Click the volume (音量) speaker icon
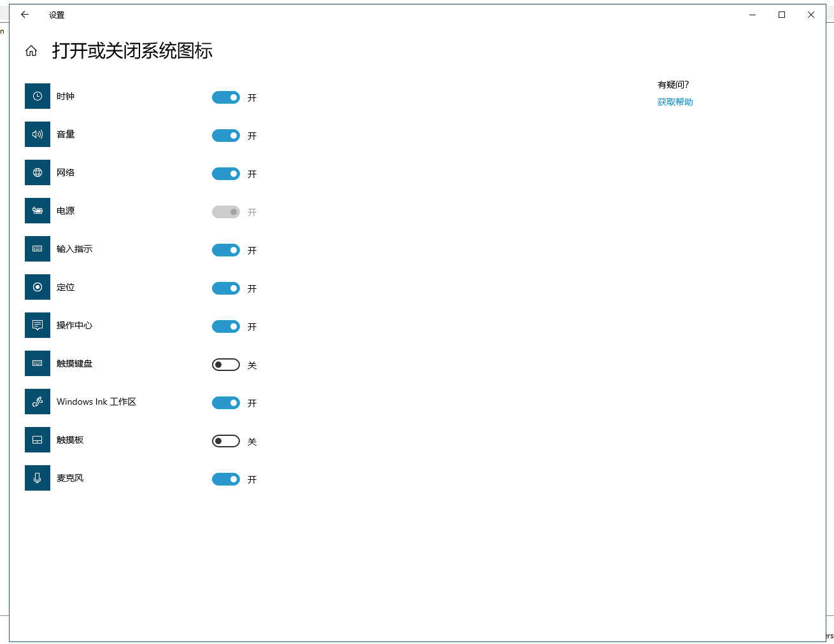This screenshot has height=644, width=834. coord(38,134)
